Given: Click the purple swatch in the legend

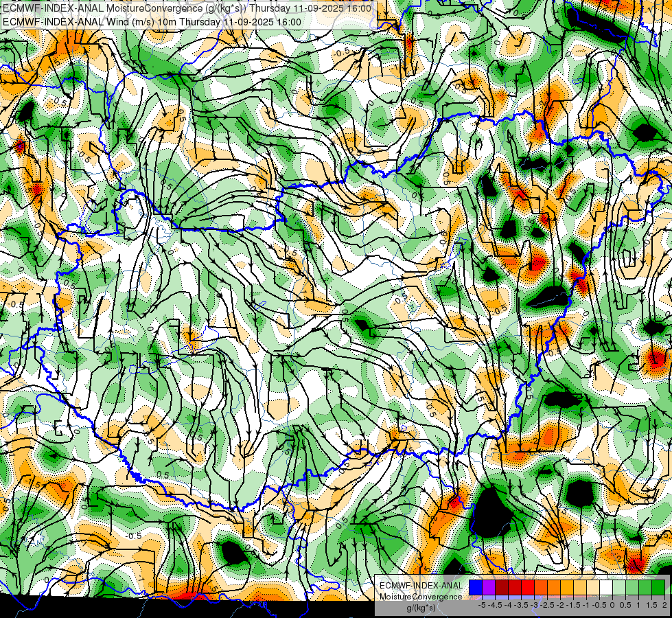Looking at the screenshot, I should point(489,588).
